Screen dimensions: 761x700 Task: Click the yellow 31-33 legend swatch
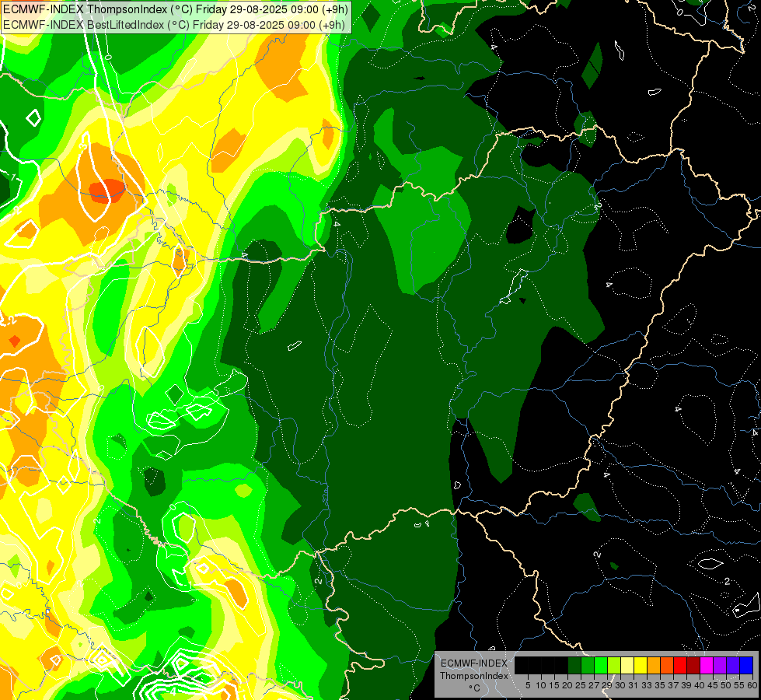click(x=641, y=666)
